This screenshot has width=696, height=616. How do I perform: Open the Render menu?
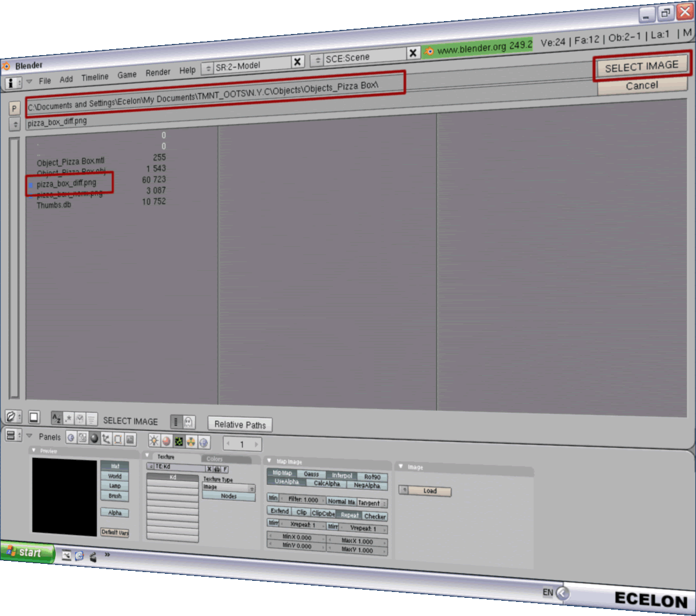tap(158, 72)
